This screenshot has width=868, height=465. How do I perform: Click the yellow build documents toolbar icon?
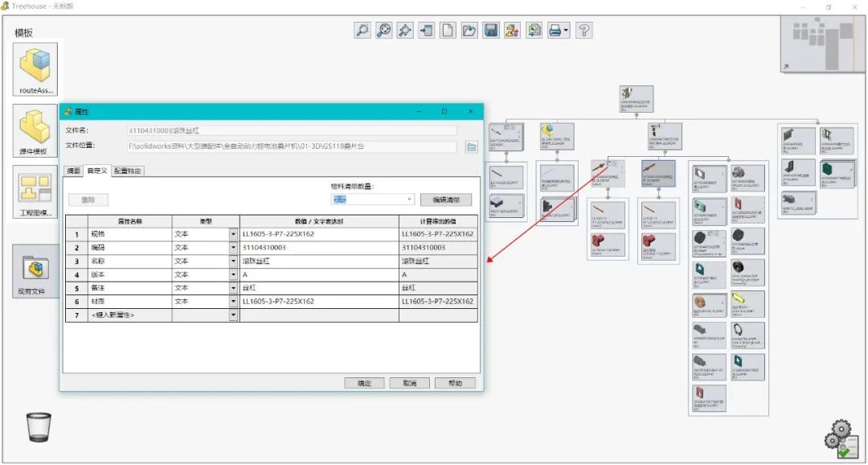(512, 30)
